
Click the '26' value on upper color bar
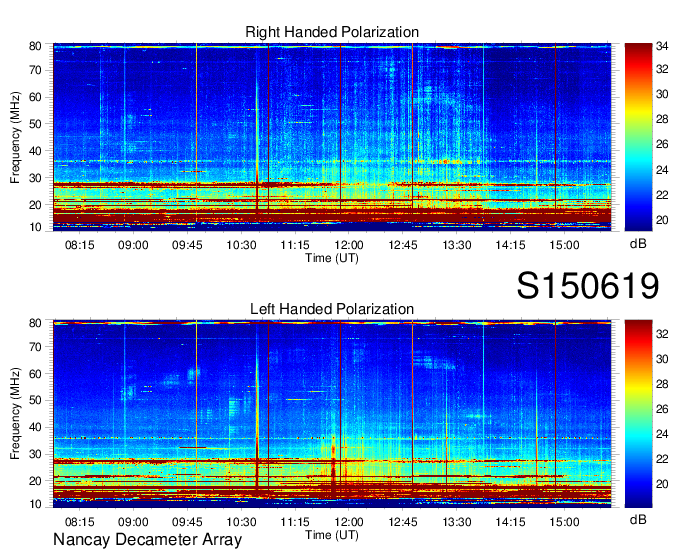pos(662,144)
